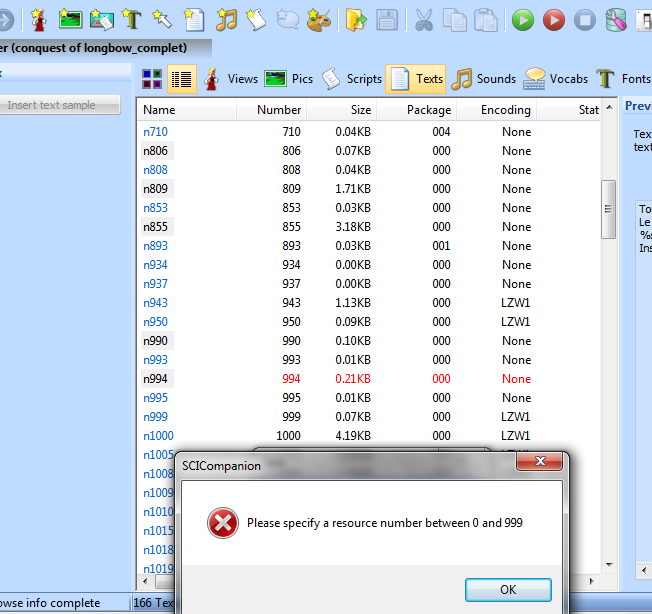Select the n853 text resource
The width and height of the screenshot is (652, 614).
point(155,207)
